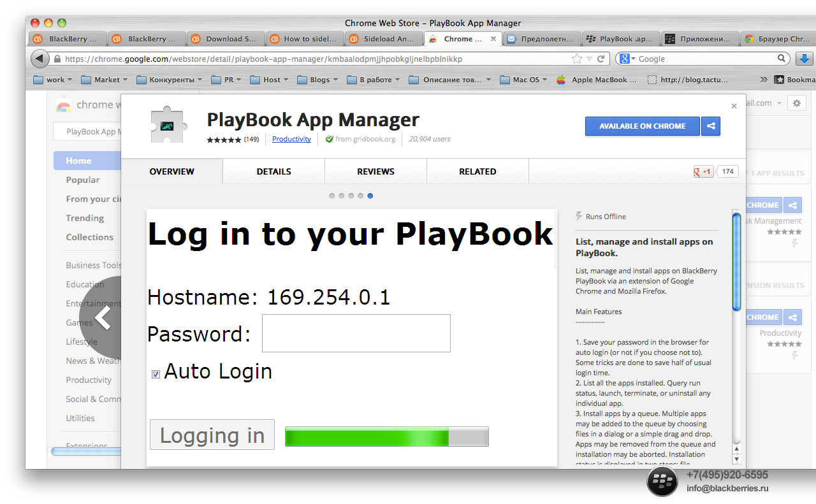Open Trending in the store sidebar
The image size is (816, 504).
point(85,218)
